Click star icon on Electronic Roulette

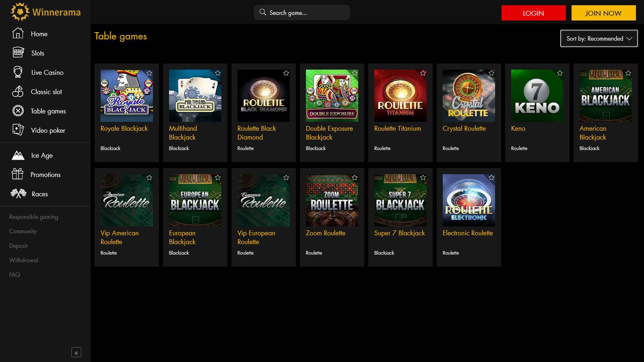pos(491,178)
